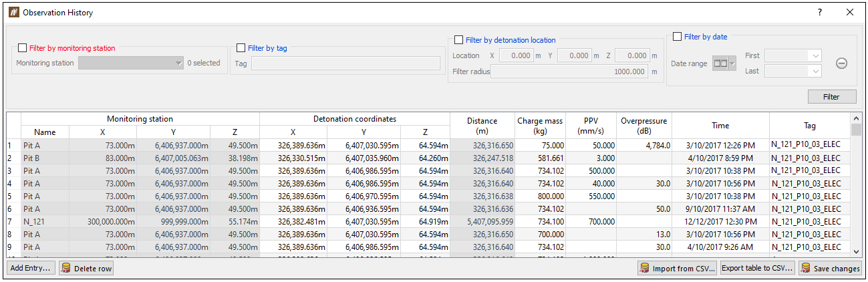Click the table scrollbar up arrow
This screenshot has height=282, width=868.
click(x=856, y=118)
